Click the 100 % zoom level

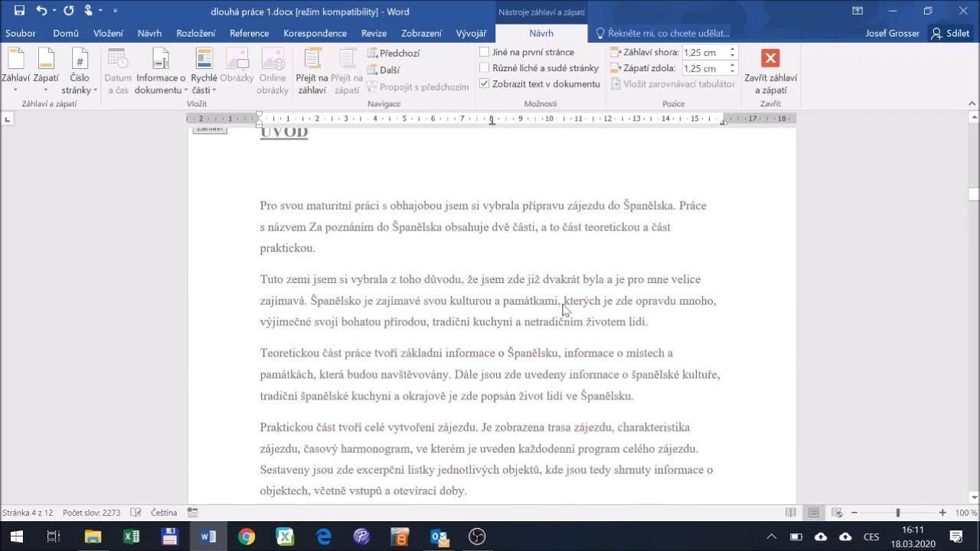point(966,513)
